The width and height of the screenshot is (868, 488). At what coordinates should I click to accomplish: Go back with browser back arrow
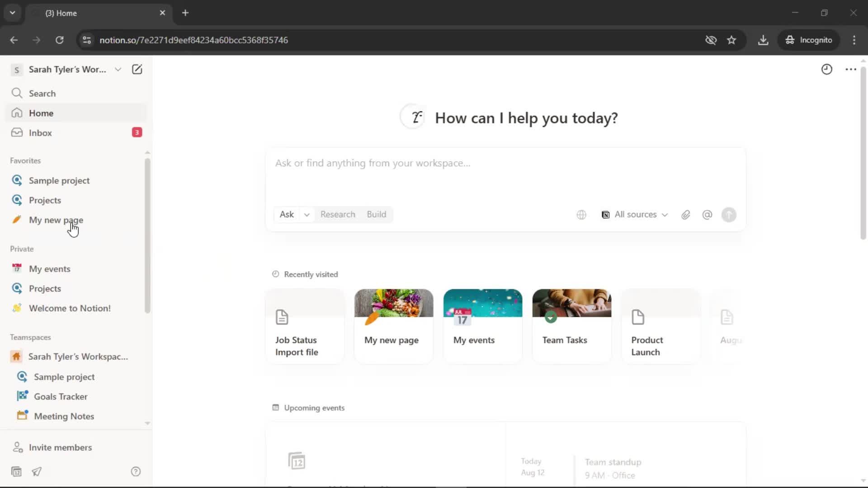pyautogui.click(x=14, y=40)
